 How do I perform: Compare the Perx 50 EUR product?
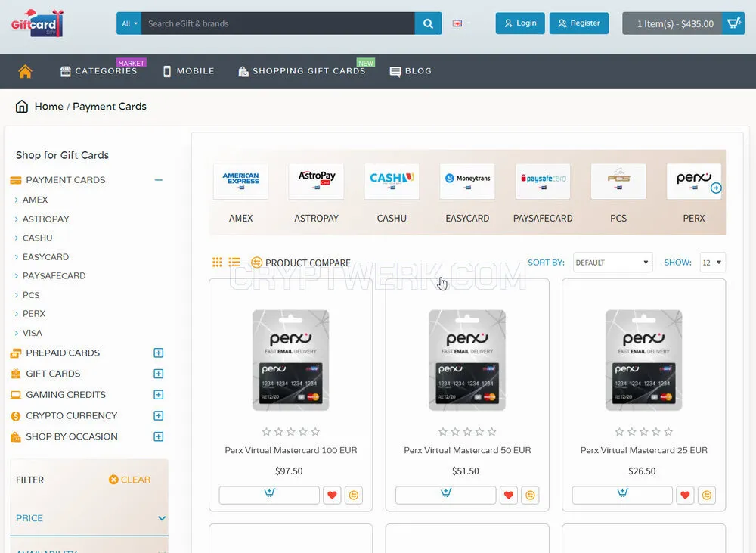530,495
